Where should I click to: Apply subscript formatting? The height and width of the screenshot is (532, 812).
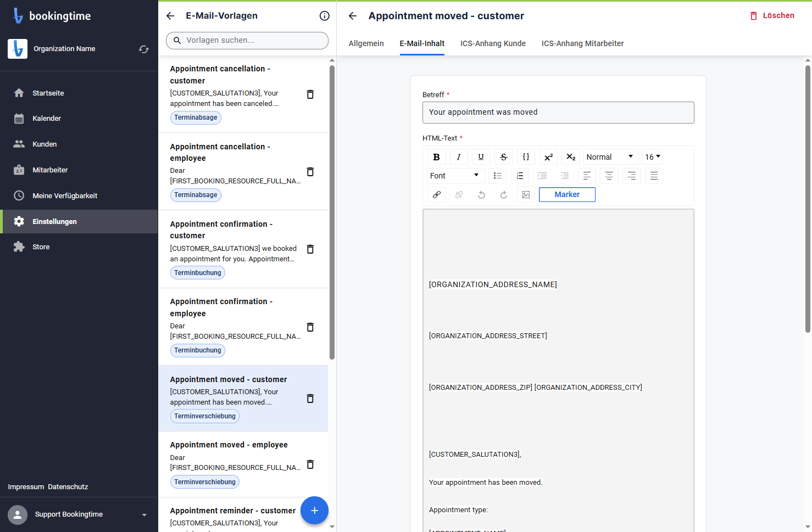(x=571, y=157)
